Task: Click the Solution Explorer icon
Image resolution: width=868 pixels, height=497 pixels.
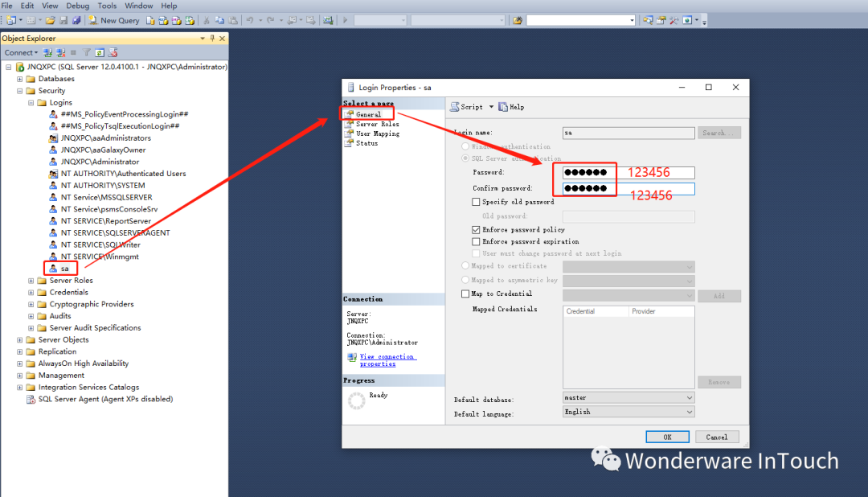Action: click(x=648, y=20)
